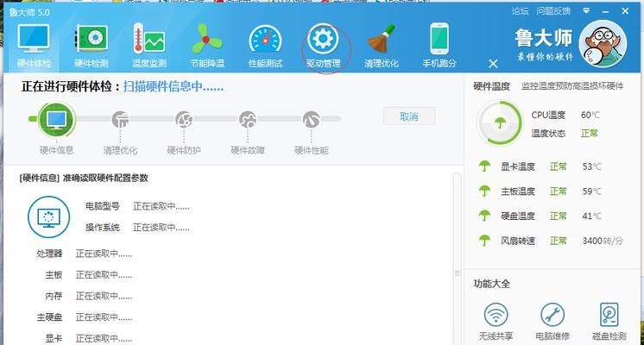
Task: Open 温度监测 temperature monitoring
Action: point(149,45)
